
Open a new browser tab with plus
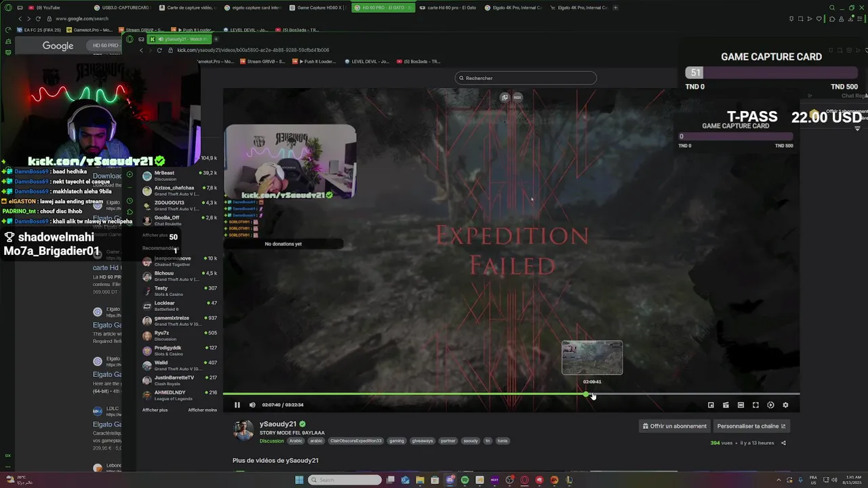click(615, 7)
